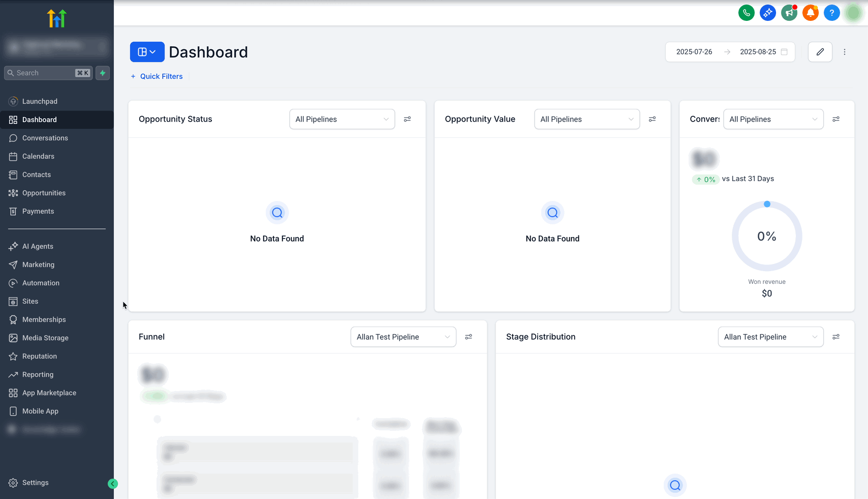Open Opportunity Status widget settings icon
The image size is (868, 499).
pyautogui.click(x=407, y=119)
